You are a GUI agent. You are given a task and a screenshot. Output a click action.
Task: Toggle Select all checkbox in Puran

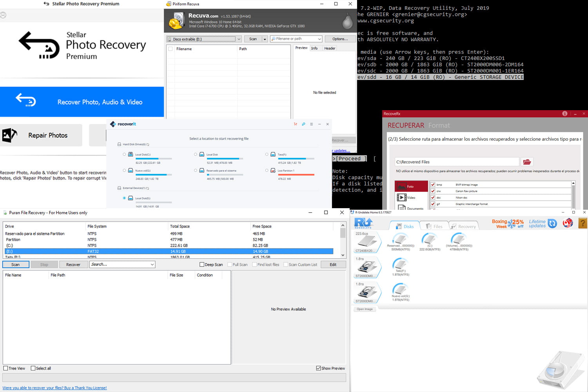click(33, 368)
